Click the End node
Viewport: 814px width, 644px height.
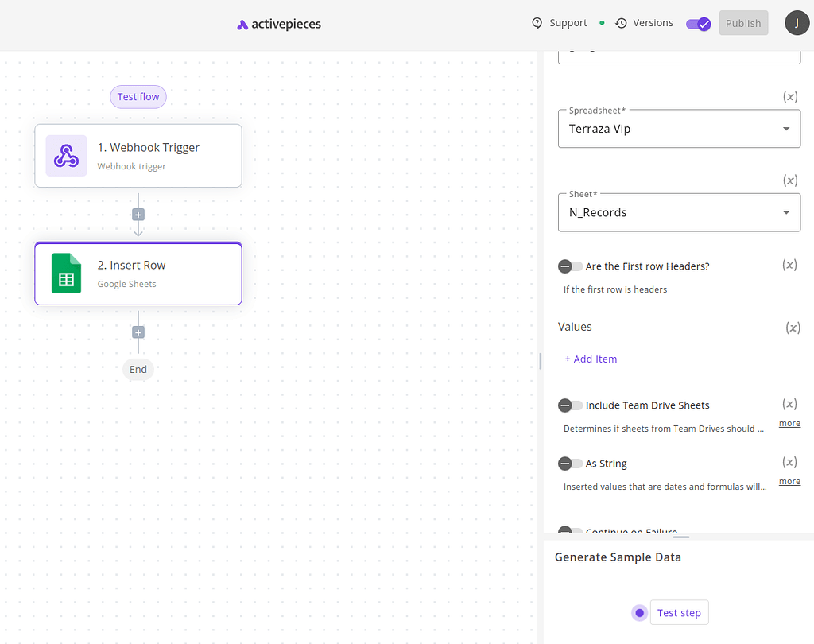click(x=138, y=369)
